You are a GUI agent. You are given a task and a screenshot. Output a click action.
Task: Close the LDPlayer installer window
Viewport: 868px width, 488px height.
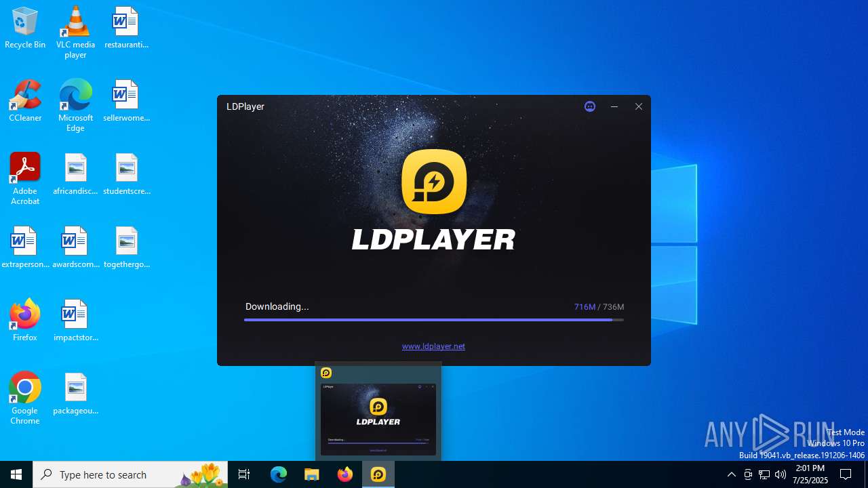coord(639,106)
